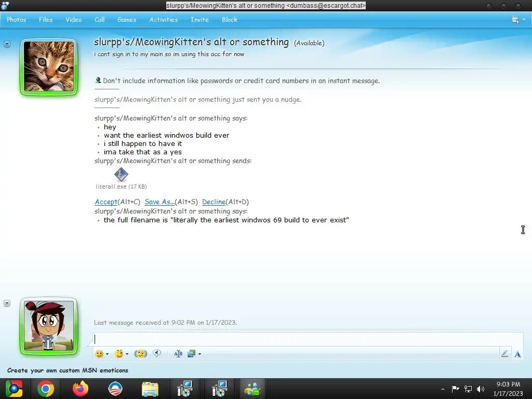Change font with the font icon

(178, 354)
